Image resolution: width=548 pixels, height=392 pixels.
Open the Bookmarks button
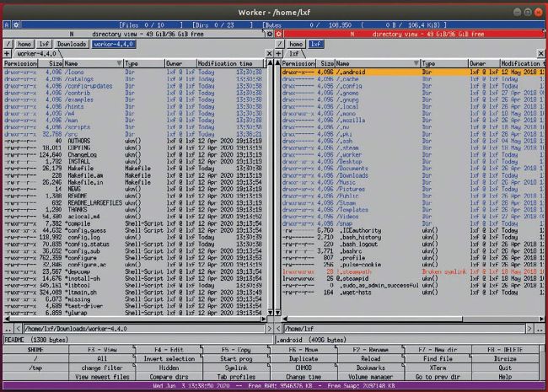tap(370, 368)
